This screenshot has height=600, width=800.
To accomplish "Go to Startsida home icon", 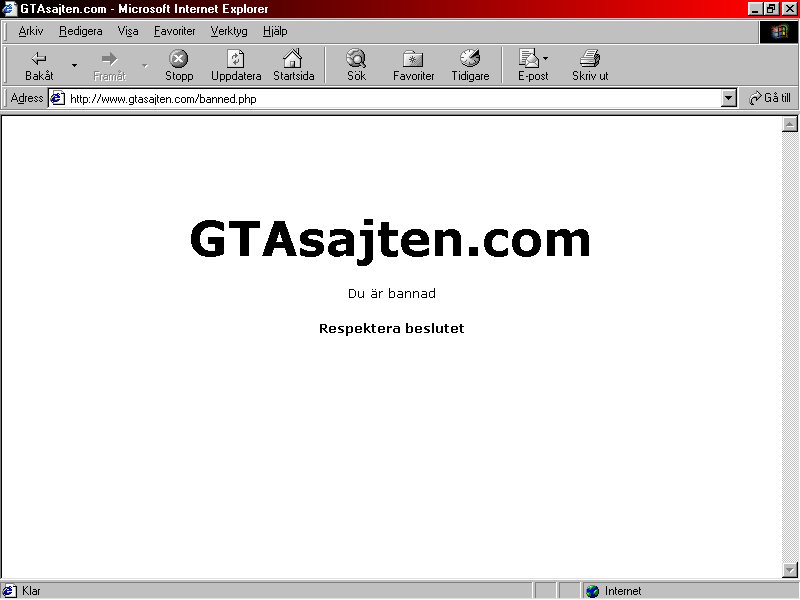I will point(293,59).
